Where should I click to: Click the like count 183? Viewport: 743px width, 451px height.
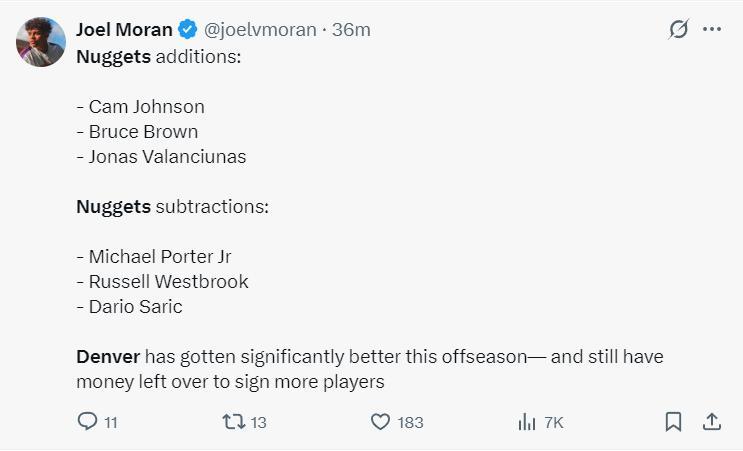click(410, 423)
